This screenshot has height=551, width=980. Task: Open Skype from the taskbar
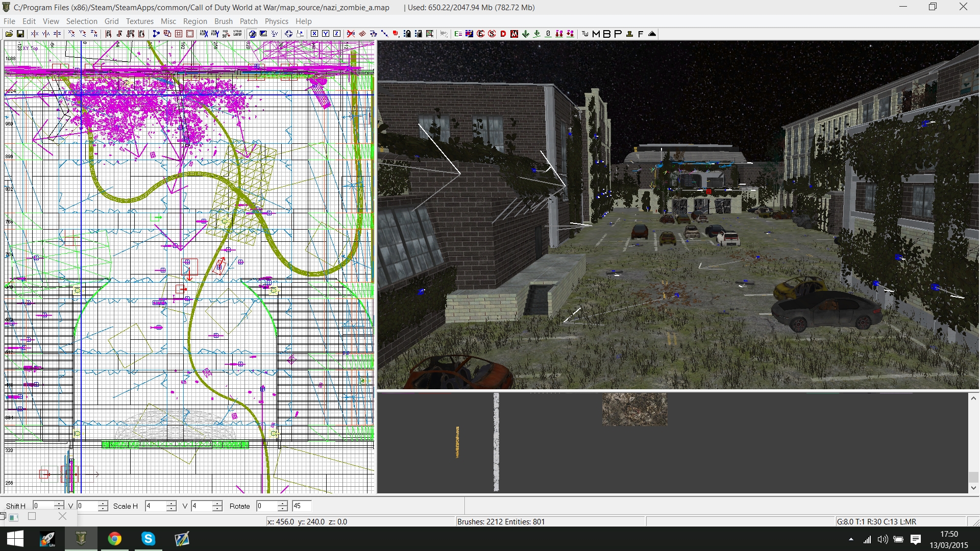point(148,539)
